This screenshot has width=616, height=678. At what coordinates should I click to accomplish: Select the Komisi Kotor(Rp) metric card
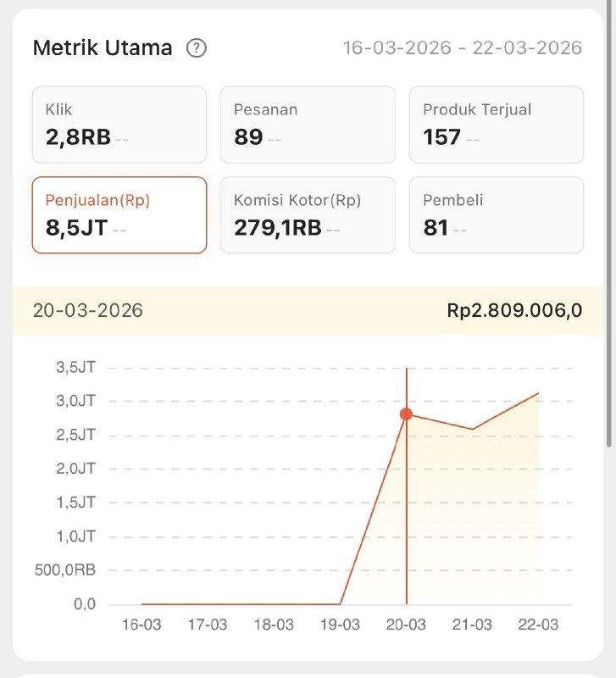point(308,215)
